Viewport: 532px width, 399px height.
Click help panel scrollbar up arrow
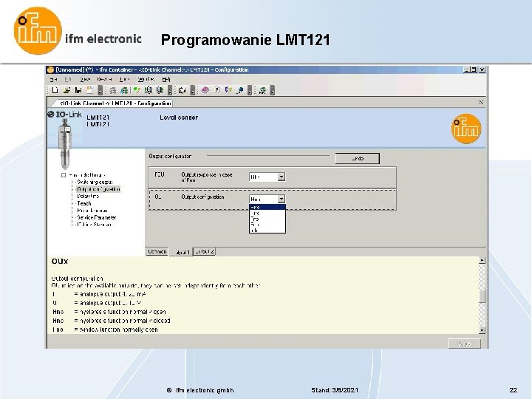click(482, 261)
